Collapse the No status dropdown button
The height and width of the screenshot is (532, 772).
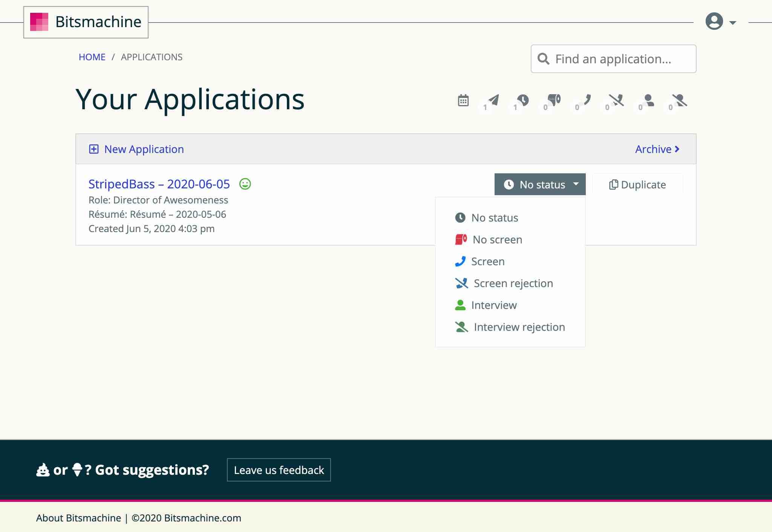coord(540,184)
